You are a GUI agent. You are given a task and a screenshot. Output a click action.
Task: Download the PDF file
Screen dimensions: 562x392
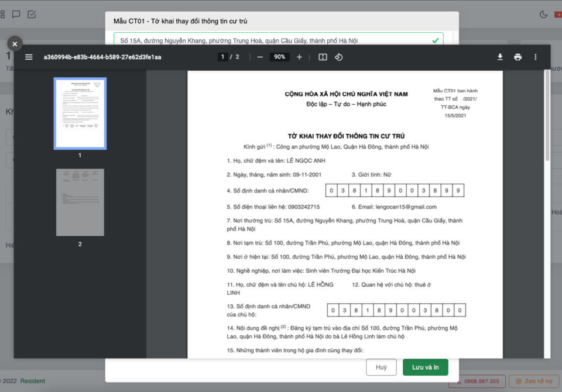tap(500, 57)
